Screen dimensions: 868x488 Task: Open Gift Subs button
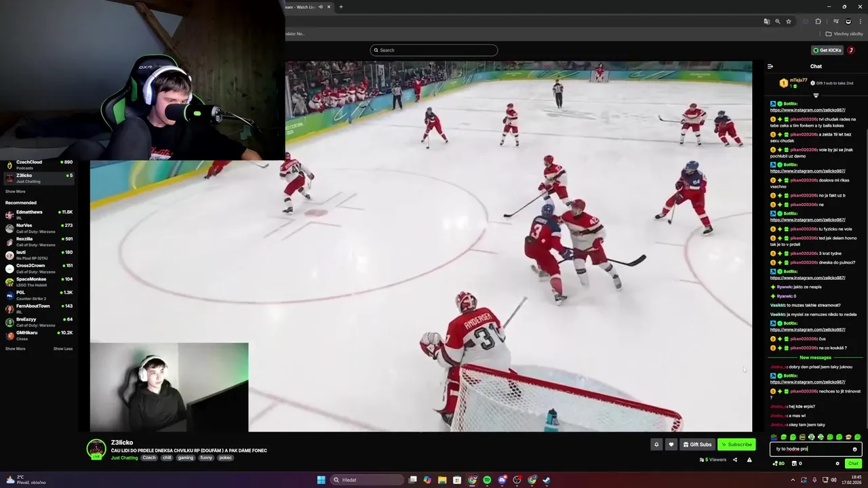tap(697, 445)
